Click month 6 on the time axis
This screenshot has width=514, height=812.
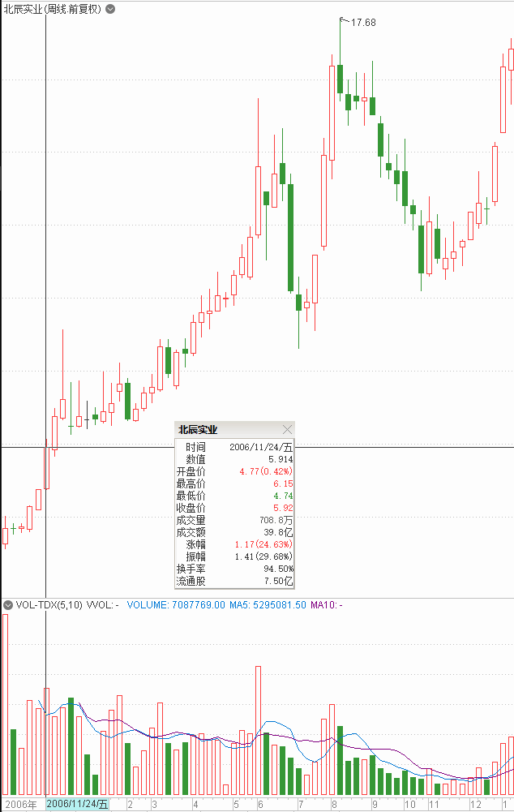coord(260,804)
